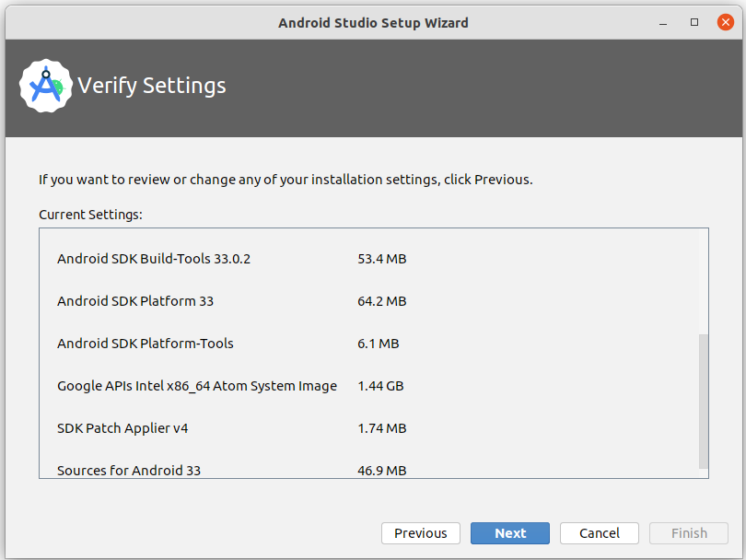The width and height of the screenshot is (746, 560).
Task: Select the Sources for Android 33 entry
Action: click(x=129, y=470)
